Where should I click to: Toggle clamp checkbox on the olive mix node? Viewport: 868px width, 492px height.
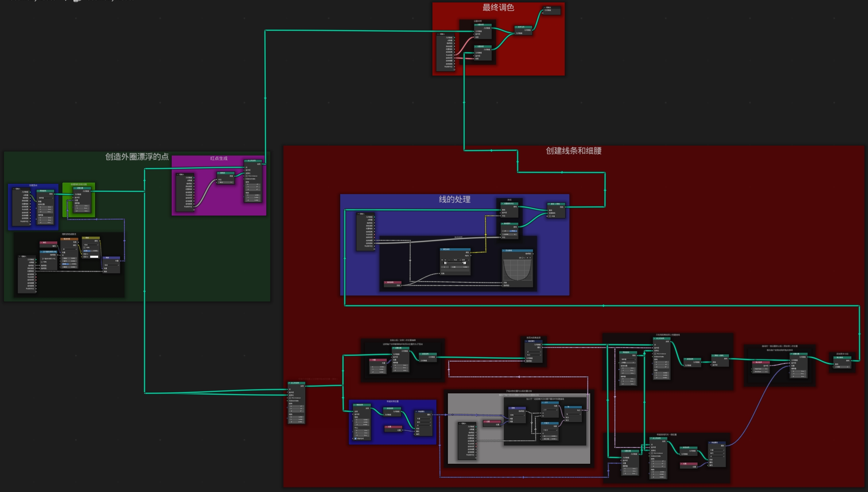(x=84, y=247)
